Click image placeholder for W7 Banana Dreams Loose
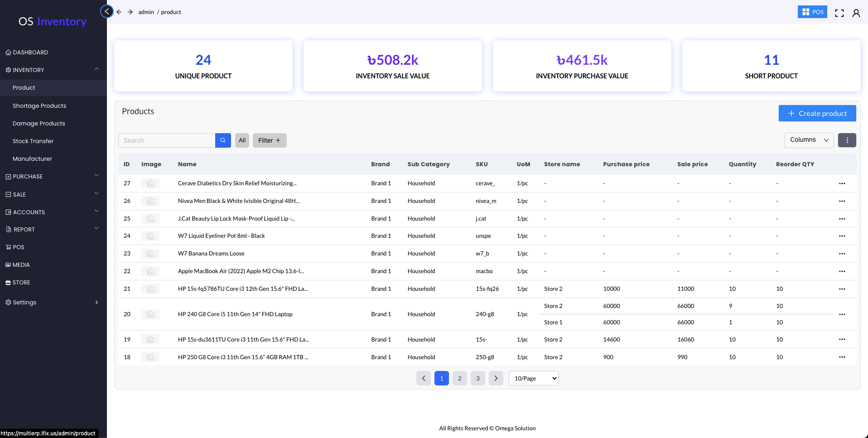The height and width of the screenshot is (438, 868). point(150,254)
